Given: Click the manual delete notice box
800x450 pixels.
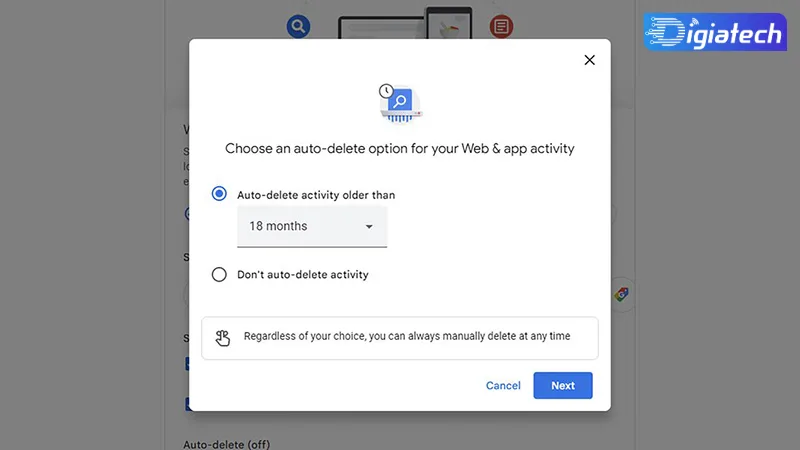Looking at the screenshot, I should [399, 338].
